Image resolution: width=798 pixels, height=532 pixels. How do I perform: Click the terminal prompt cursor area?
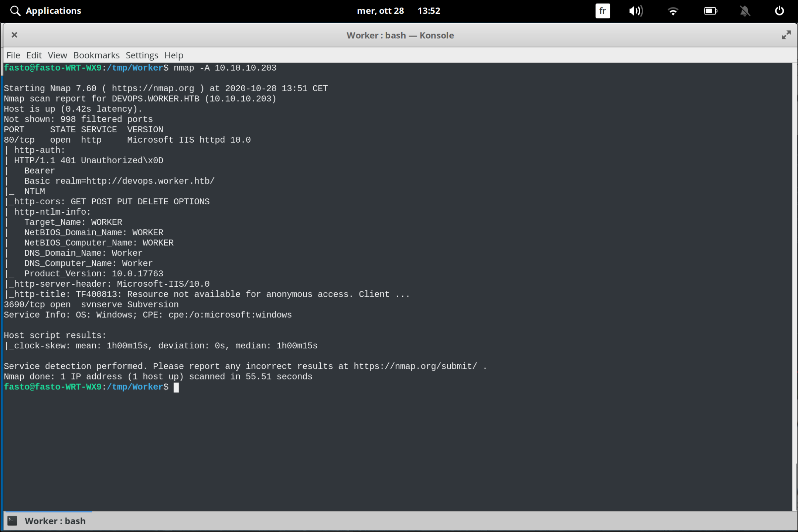point(176,387)
